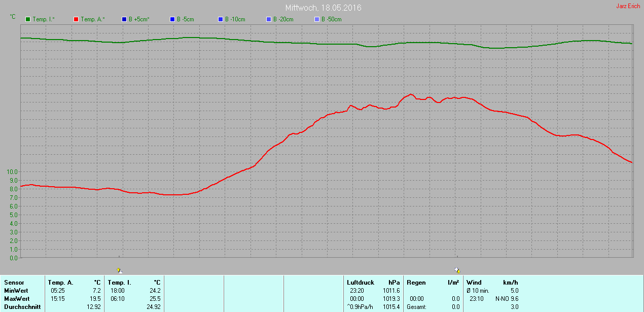Screen dimensions: 644x312
Task: Click the '1.0' y-axis label
Action: pyautogui.click(x=14, y=249)
